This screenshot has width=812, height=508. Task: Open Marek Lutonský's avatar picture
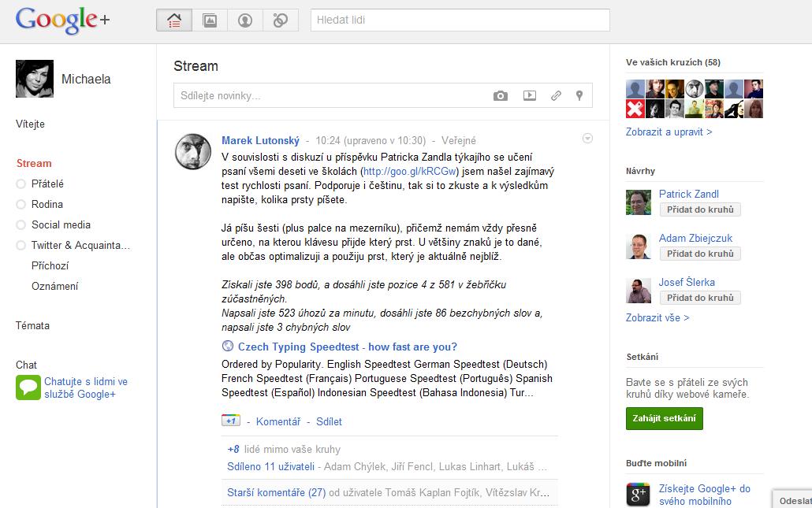pos(193,151)
